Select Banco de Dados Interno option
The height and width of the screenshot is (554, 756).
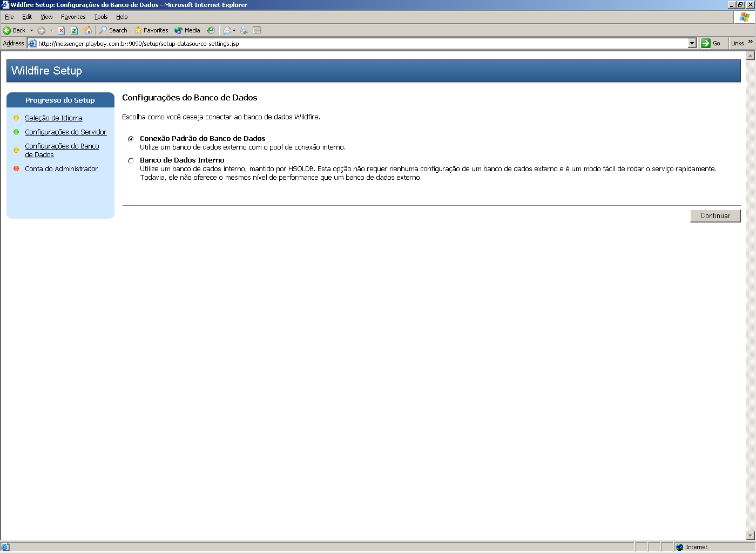pyautogui.click(x=131, y=160)
